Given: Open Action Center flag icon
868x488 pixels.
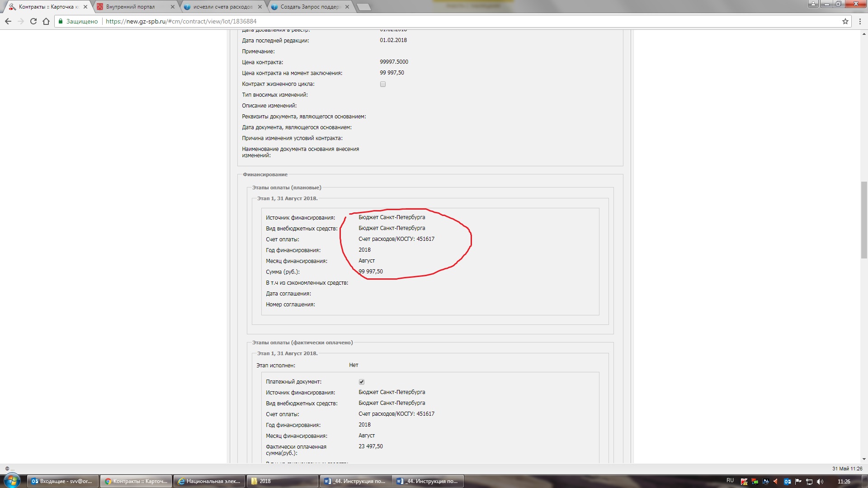Looking at the screenshot, I should pyautogui.click(x=798, y=482).
